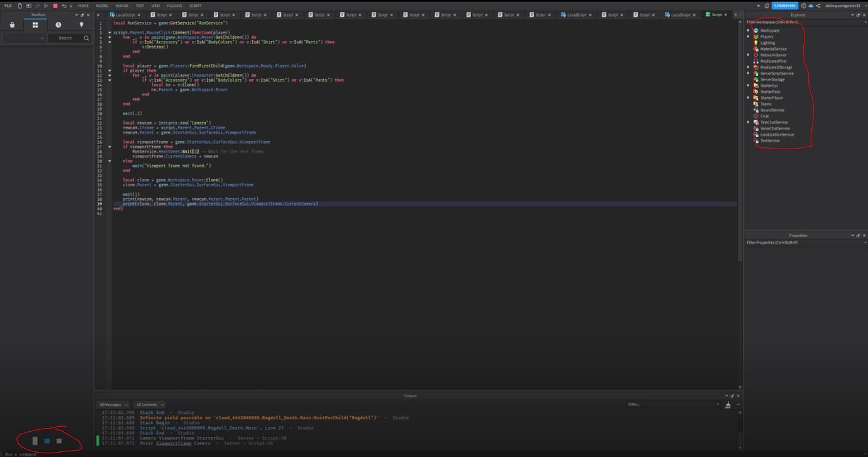Screen dimensions: 868x457
Task: Click the Collaborate button
Action: tap(784, 5)
